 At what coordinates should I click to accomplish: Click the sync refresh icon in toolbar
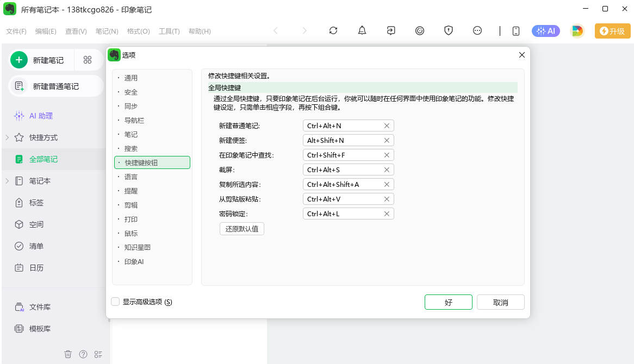point(333,31)
